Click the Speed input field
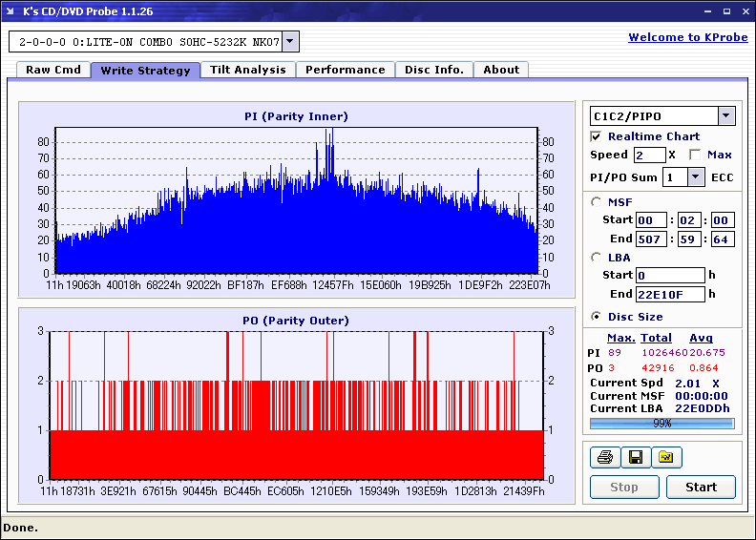 click(648, 155)
